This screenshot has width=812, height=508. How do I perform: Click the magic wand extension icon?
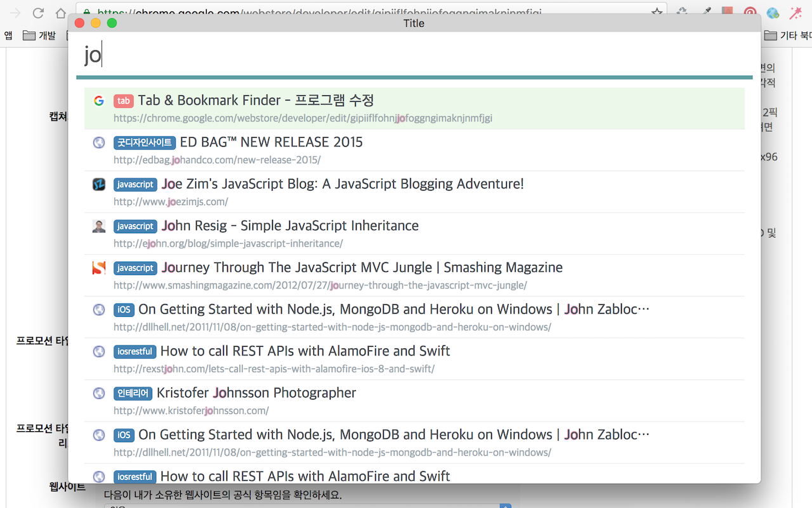[795, 12]
